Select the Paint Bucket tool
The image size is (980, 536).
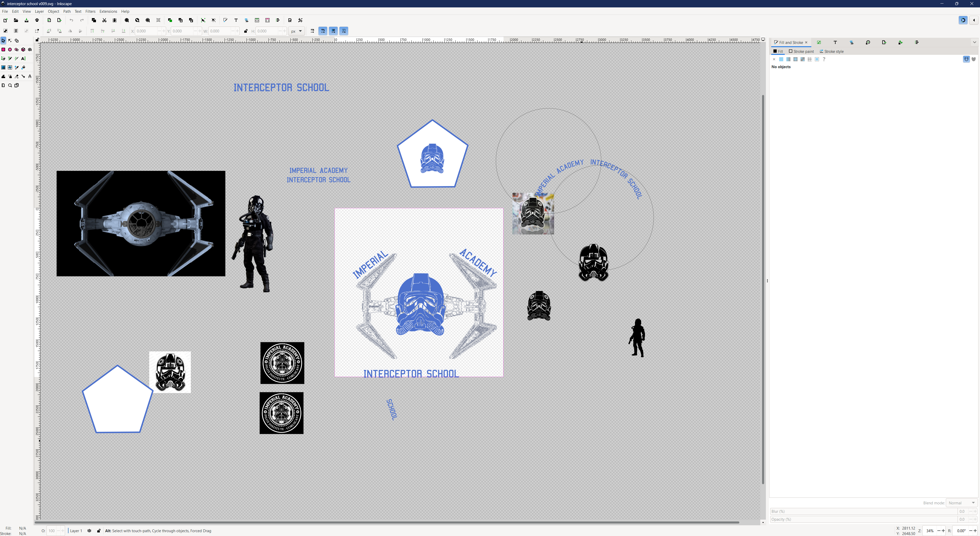23,67
